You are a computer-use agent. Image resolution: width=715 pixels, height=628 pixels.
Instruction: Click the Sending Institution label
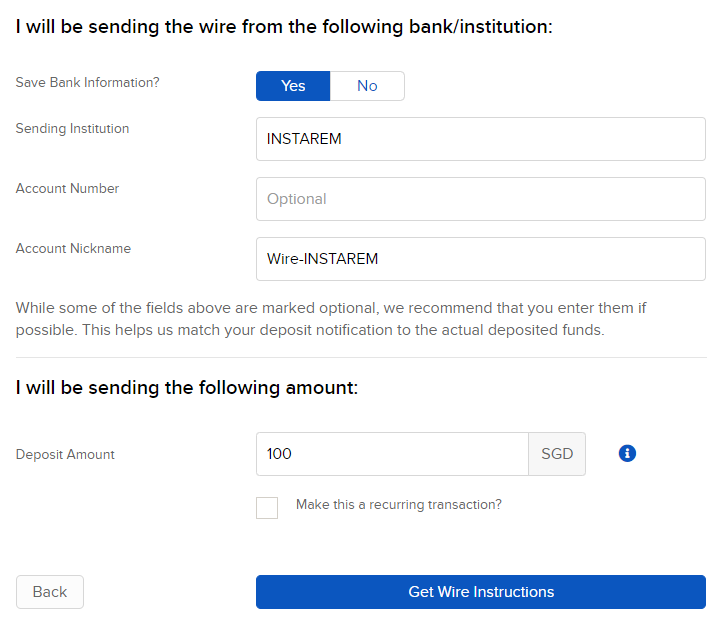coord(72,129)
